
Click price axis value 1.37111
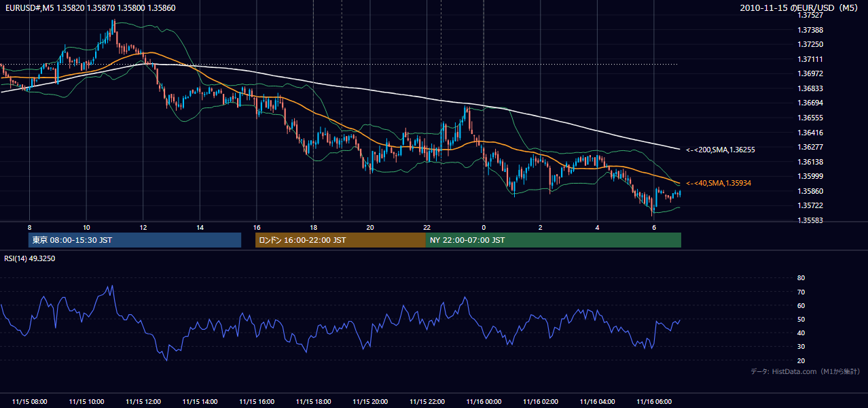810,59
